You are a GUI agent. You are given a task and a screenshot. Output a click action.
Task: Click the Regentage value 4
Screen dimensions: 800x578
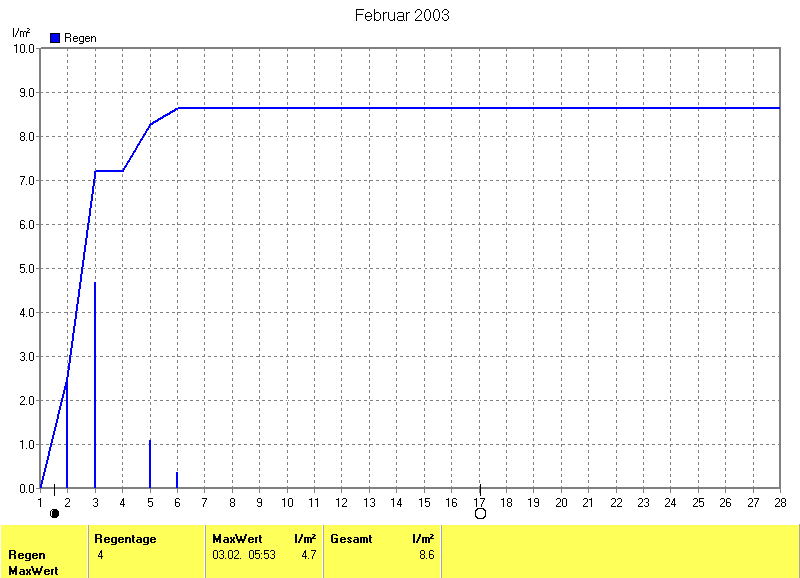click(101, 554)
